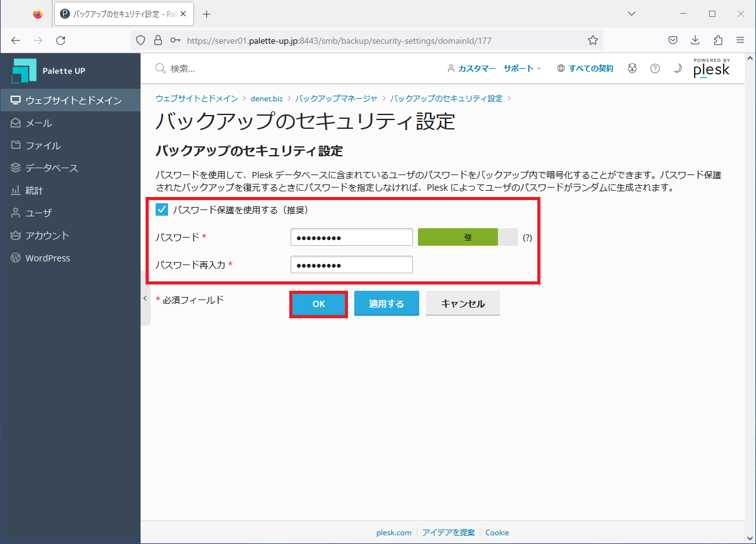Click the Firefox view icon in tab bar
Viewport: 756px width, 544px height.
tap(38, 14)
